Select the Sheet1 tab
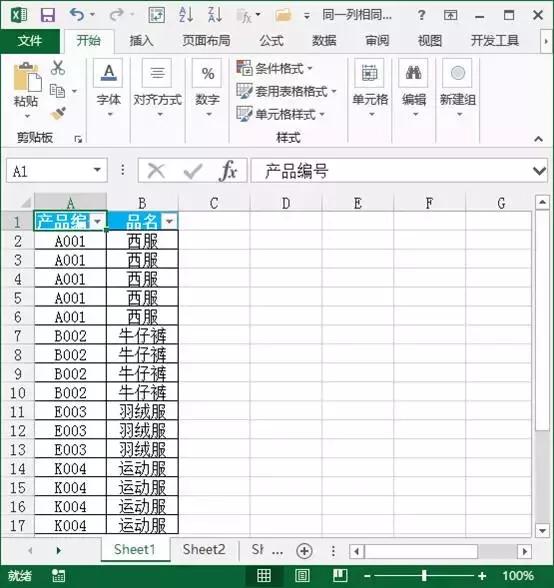Image resolution: width=554 pixels, height=588 pixels. (x=135, y=550)
